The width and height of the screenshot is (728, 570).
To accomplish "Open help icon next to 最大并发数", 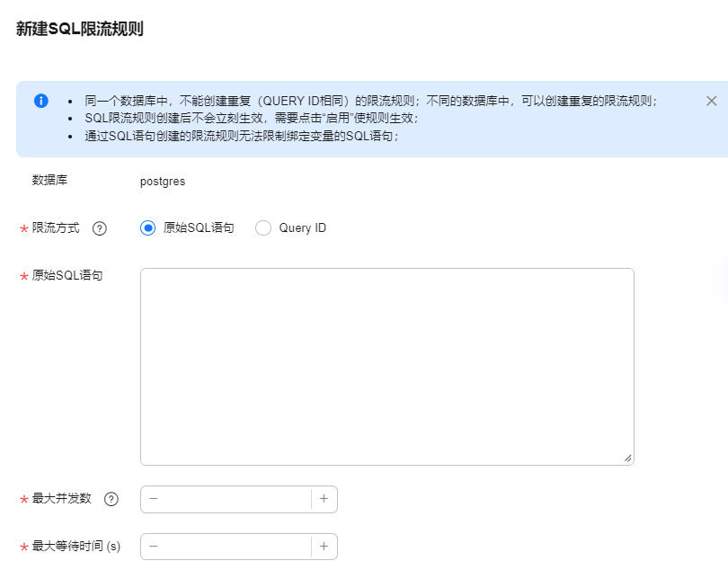I will (x=111, y=499).
